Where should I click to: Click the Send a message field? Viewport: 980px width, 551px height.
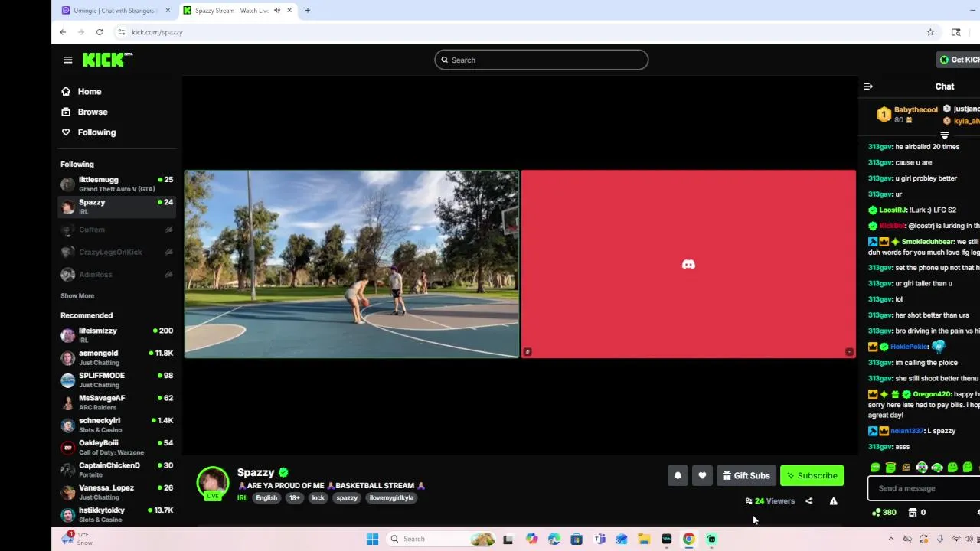pos(924,488)
